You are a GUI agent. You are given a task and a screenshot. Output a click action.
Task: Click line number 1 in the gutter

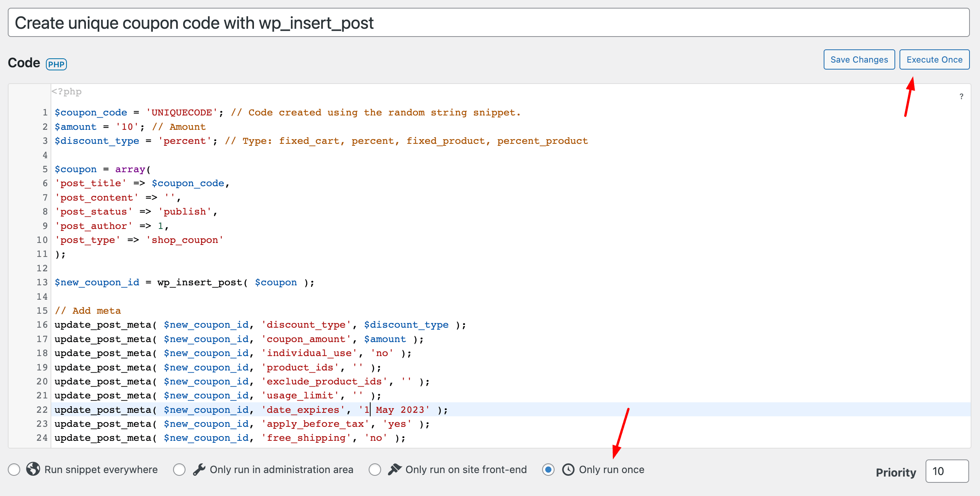(x=45, y=112)
